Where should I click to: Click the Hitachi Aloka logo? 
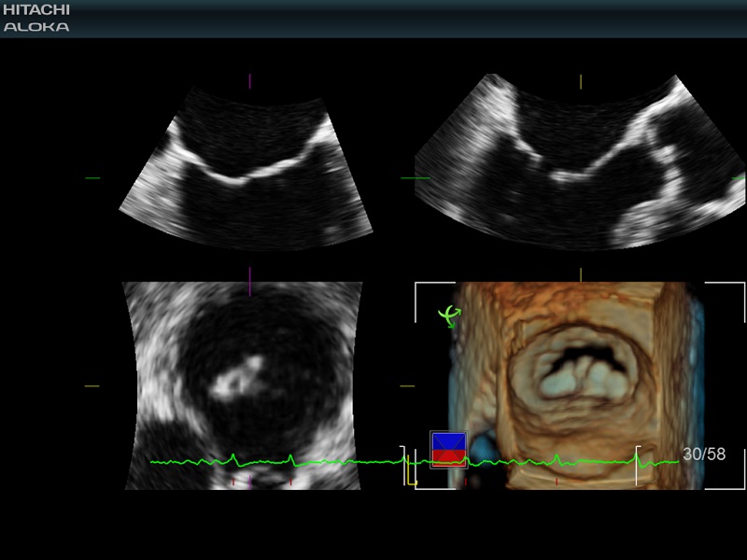coord(36,18)
